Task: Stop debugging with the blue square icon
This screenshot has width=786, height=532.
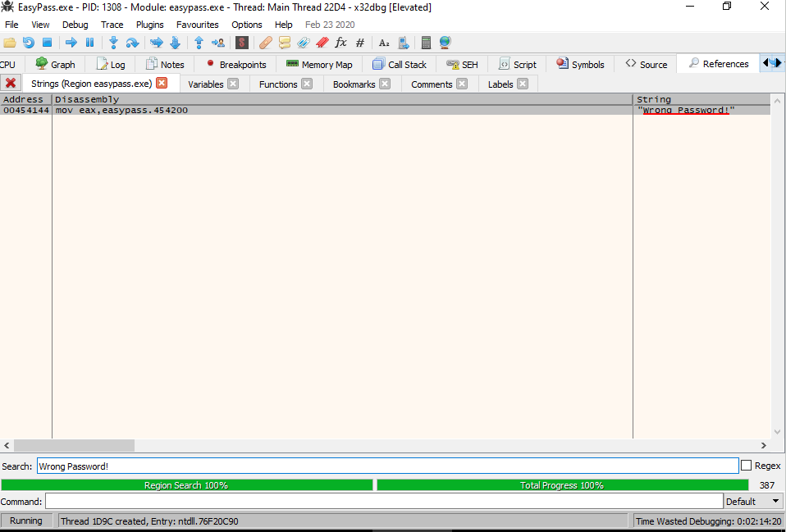Action: coord(47,43)
